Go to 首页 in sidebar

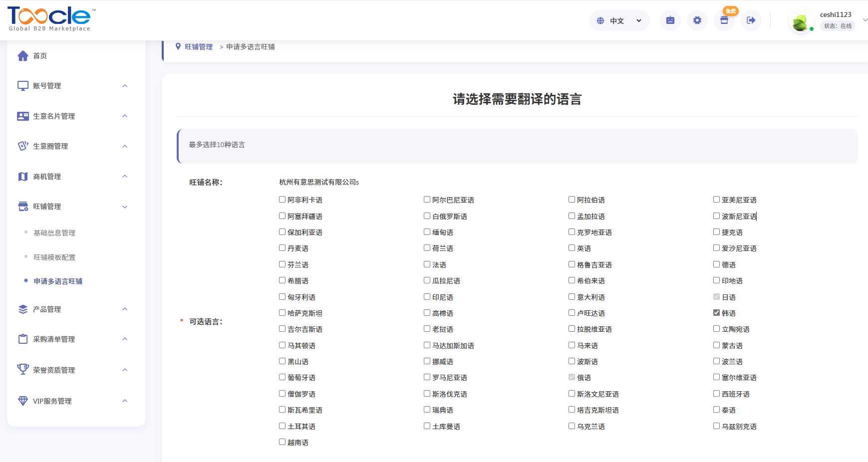40,56
